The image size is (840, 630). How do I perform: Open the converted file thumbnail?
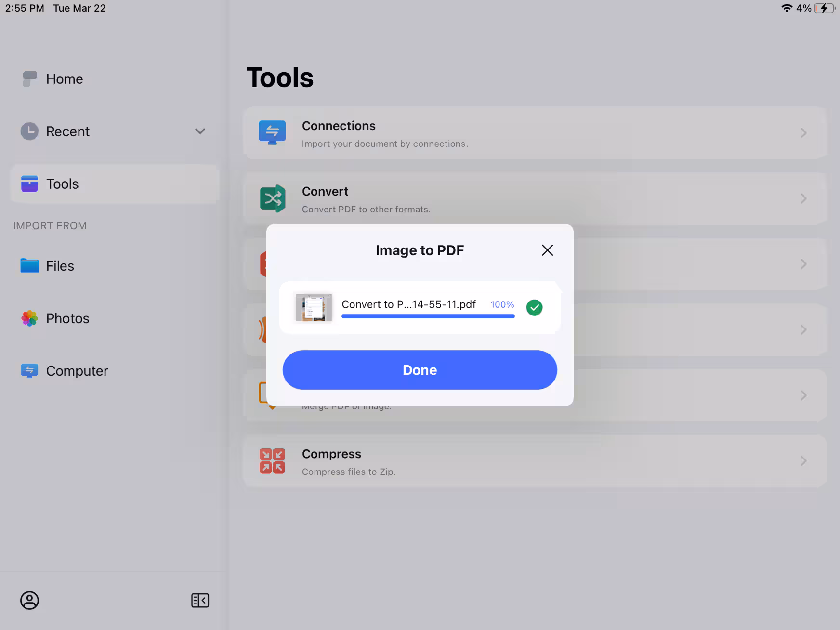[x=314, y=307]
